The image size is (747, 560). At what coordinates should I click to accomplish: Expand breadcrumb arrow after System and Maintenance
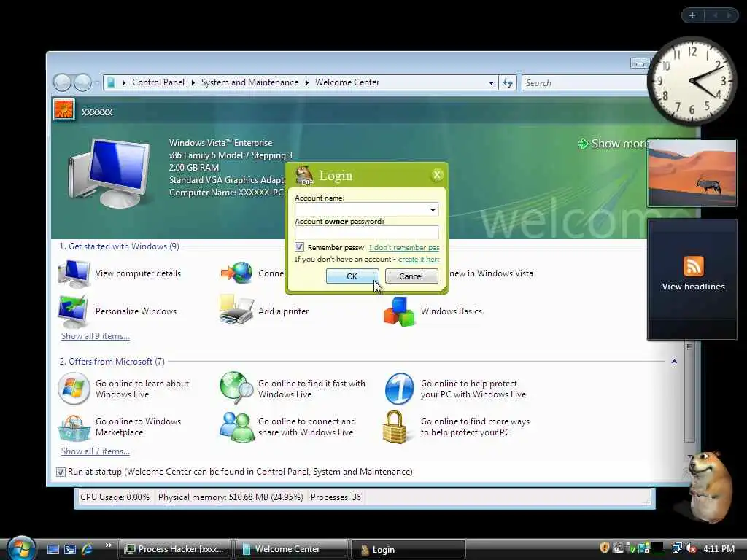307,83
